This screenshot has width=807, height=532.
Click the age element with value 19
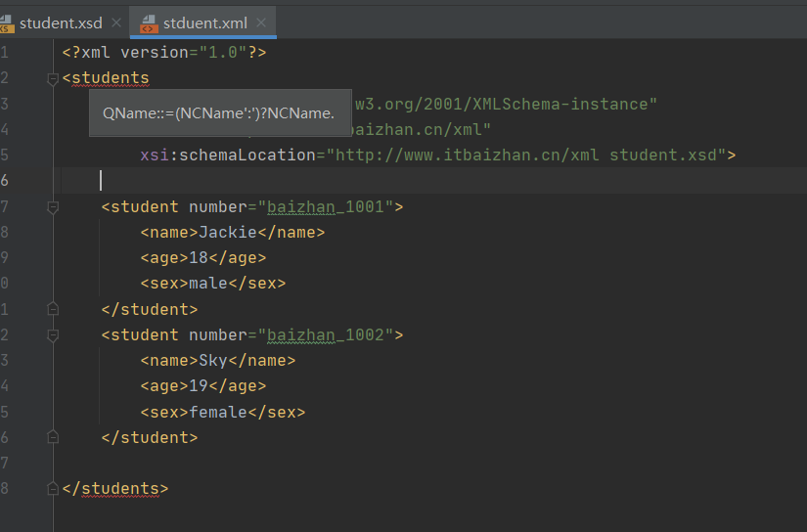[203, 386]
